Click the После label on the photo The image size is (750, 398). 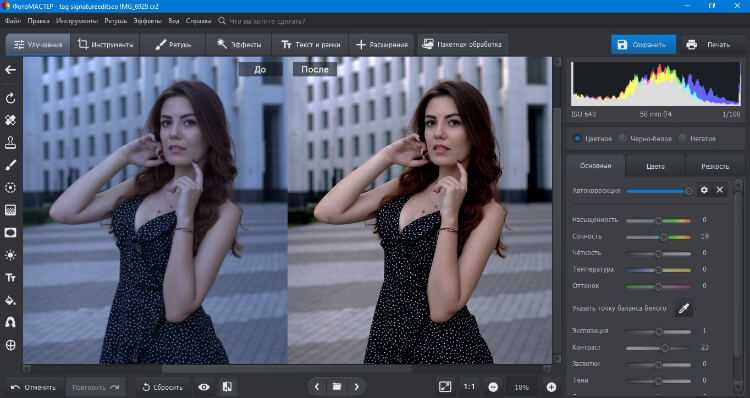click(315, 69)
